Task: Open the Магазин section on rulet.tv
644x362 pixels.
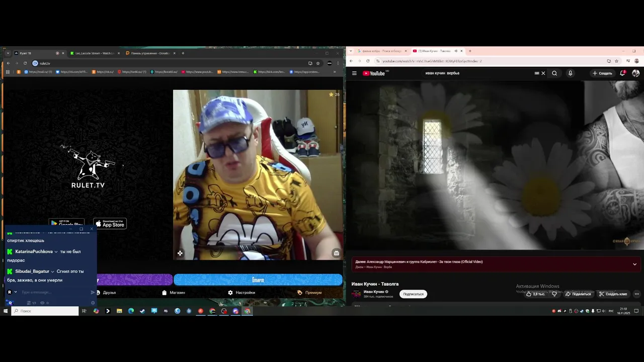Action: click(x=174, y=293)
